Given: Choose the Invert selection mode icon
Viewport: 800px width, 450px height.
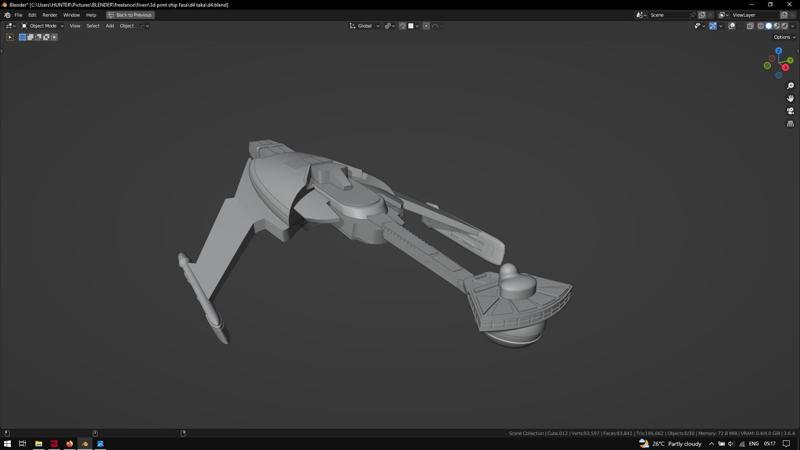Looking at the screenshot, I should 46,37.
